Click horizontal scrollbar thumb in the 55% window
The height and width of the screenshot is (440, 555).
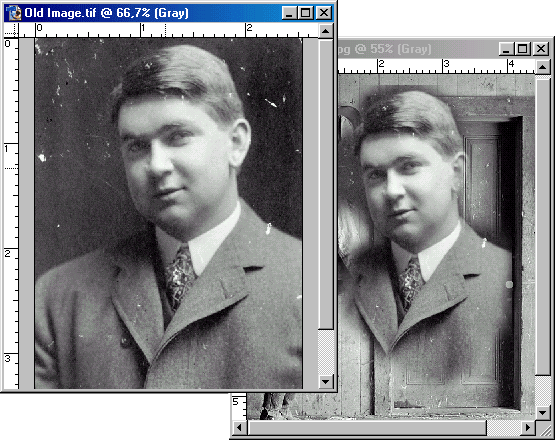(367, 428)
